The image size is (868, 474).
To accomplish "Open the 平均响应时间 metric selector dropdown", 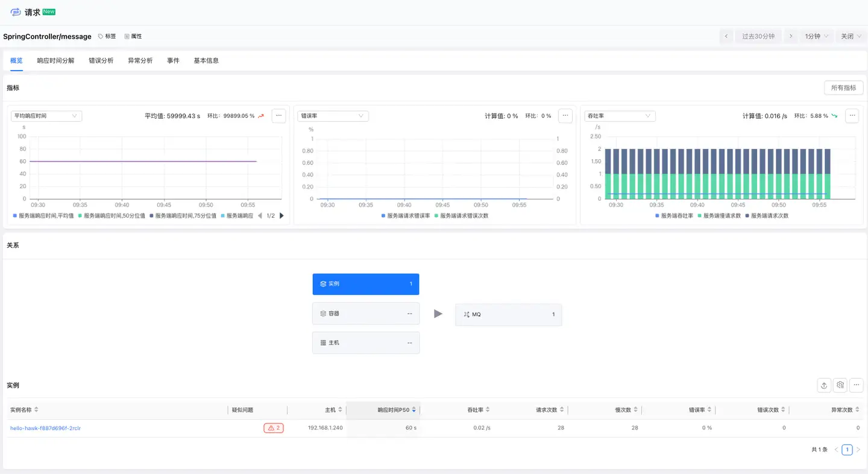I will pyautogui.click(x=46, y=116).
